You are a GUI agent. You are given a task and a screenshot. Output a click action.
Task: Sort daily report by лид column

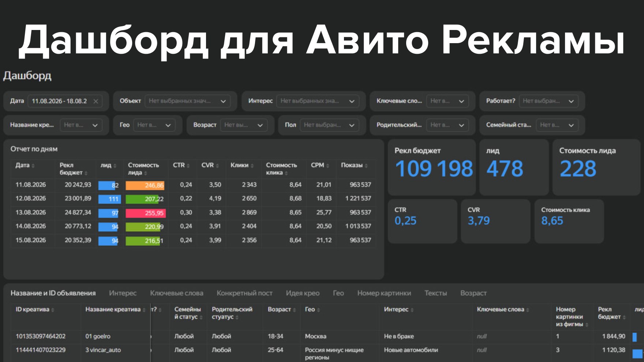coord(108,165)
